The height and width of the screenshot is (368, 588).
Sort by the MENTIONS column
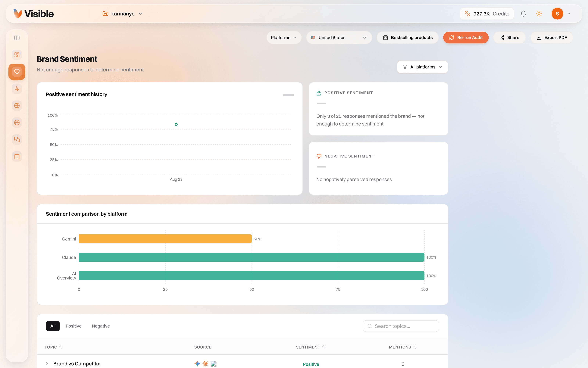[x=403, y=347]
